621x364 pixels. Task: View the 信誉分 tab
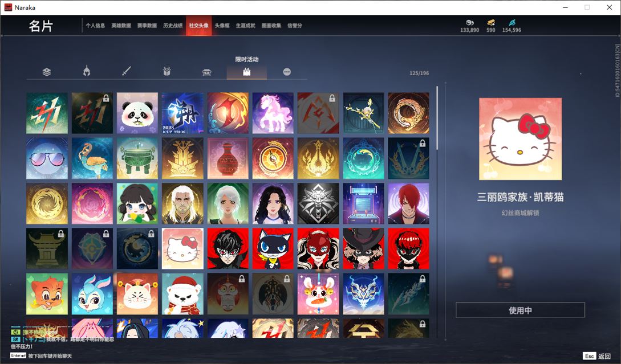click(x=295, y=26)
